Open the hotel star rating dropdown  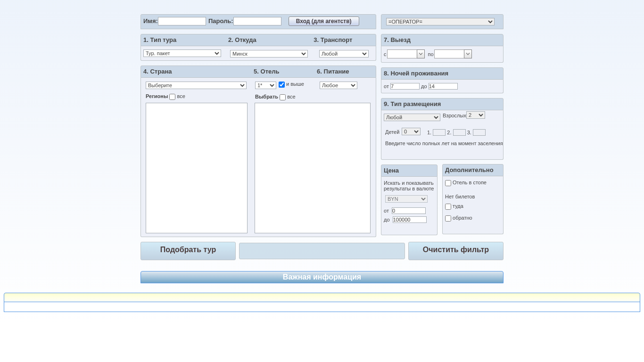pos(265,86)
